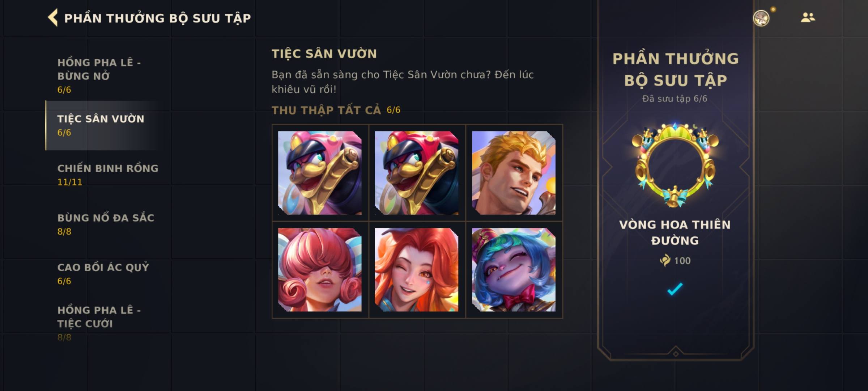Select the red-hatted bird skin variant thumbnail
This screenshot has height=391, width=868.
(x=417, y=173)
